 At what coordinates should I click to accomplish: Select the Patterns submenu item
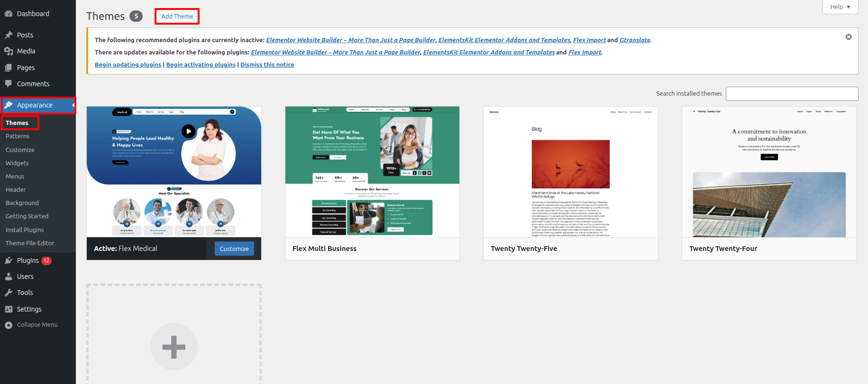coord(18,136)
